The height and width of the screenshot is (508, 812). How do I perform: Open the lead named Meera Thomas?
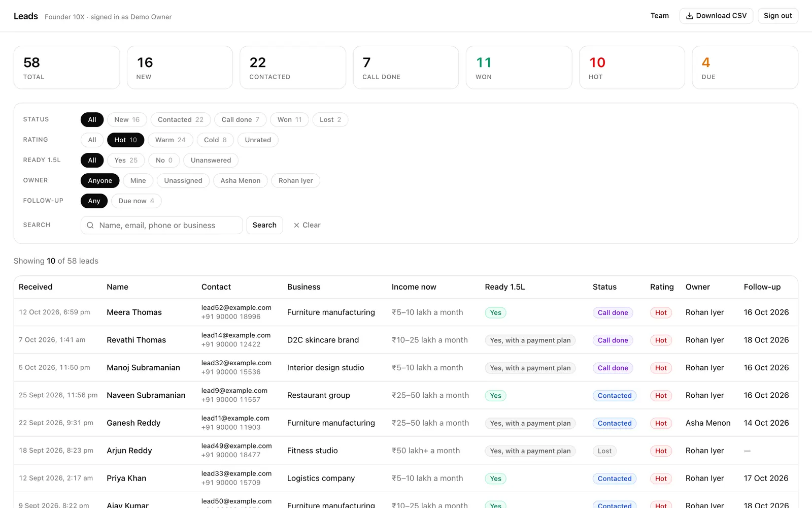[134, 312]
